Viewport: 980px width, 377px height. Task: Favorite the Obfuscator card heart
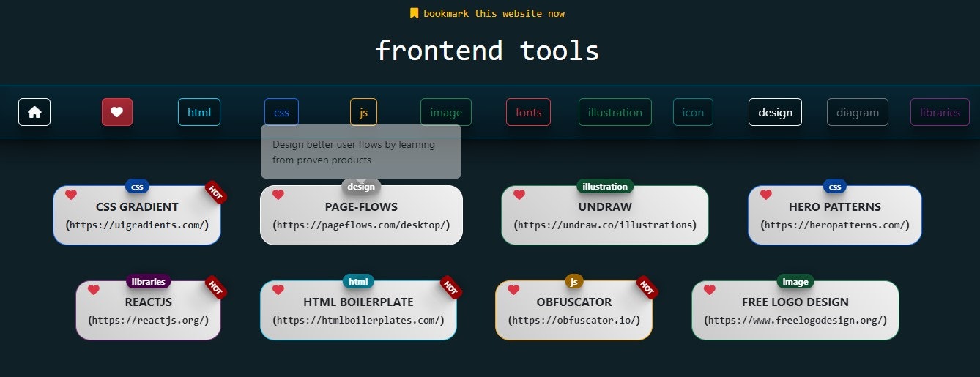pyautogui.click(x=513, y=290)
